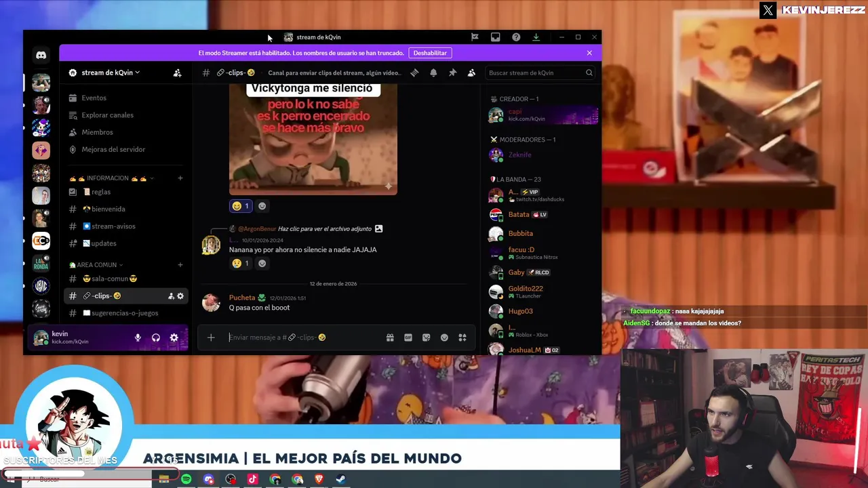Open Discord direct messages home icon
The image size is (868, 488).
point(41,55)
